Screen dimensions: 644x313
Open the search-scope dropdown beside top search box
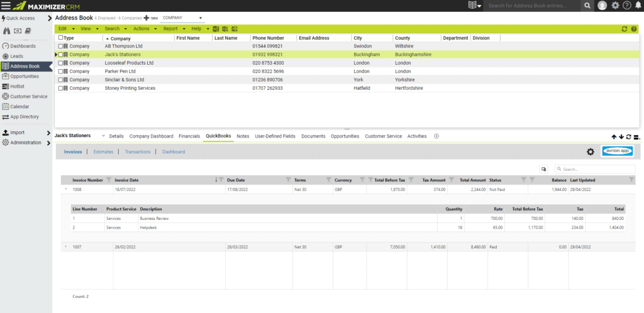pos(475,6)
